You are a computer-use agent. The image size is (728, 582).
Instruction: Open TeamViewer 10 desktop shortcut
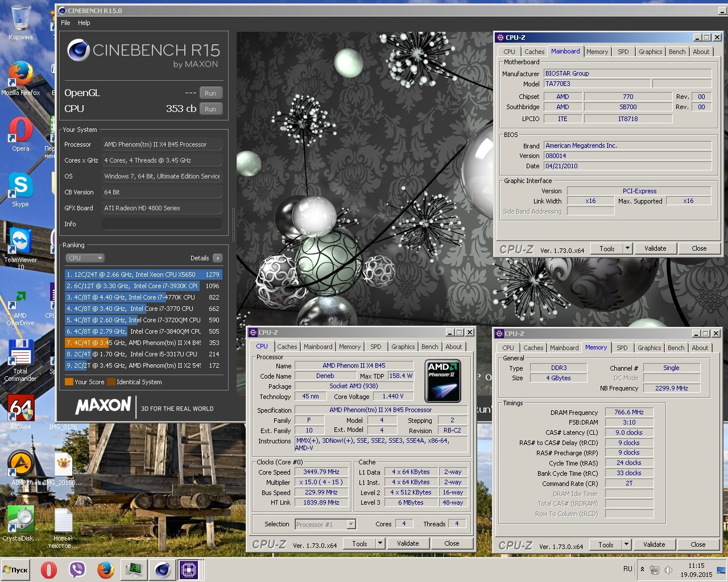point(20,249)
